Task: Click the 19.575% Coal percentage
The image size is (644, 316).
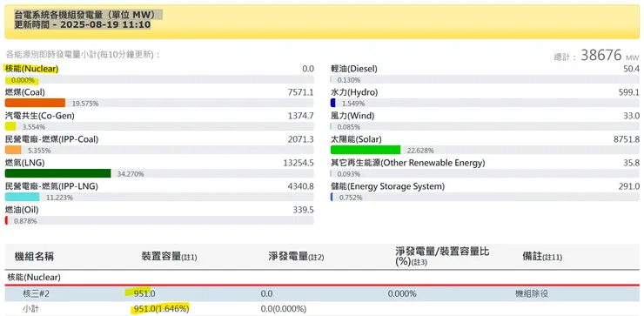Action: [85, 104]
